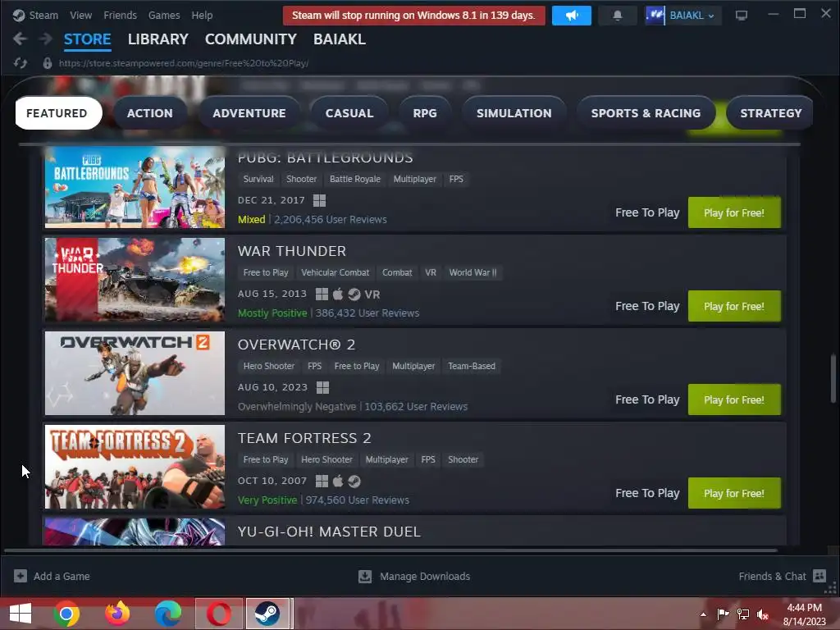
Task: Click the SteamOS icon on Team Fortress 2
Action: pyautogui.click(x=354, y=481)
